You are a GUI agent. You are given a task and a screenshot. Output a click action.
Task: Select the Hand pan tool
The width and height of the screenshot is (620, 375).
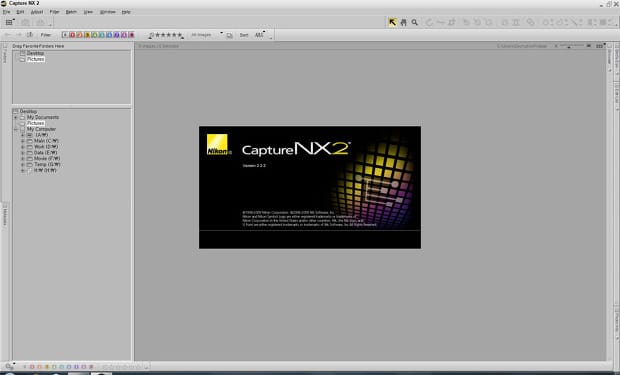point(403,23)
